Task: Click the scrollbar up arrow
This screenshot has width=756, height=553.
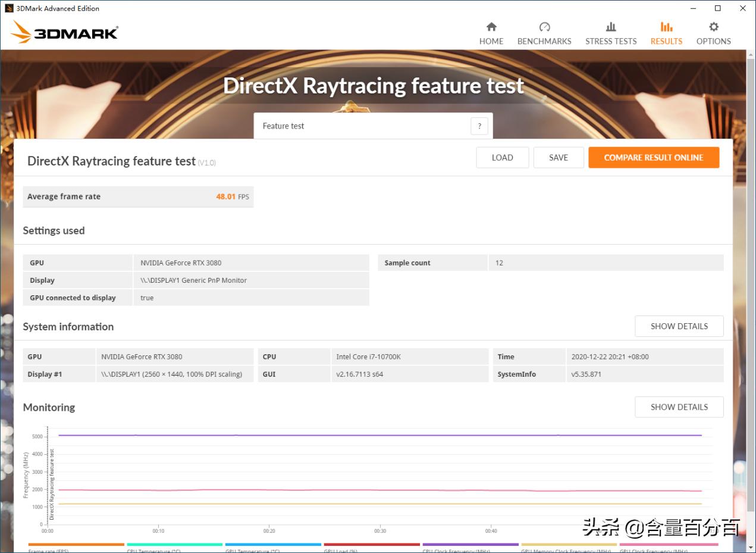Action: click(x=751, y=54)
